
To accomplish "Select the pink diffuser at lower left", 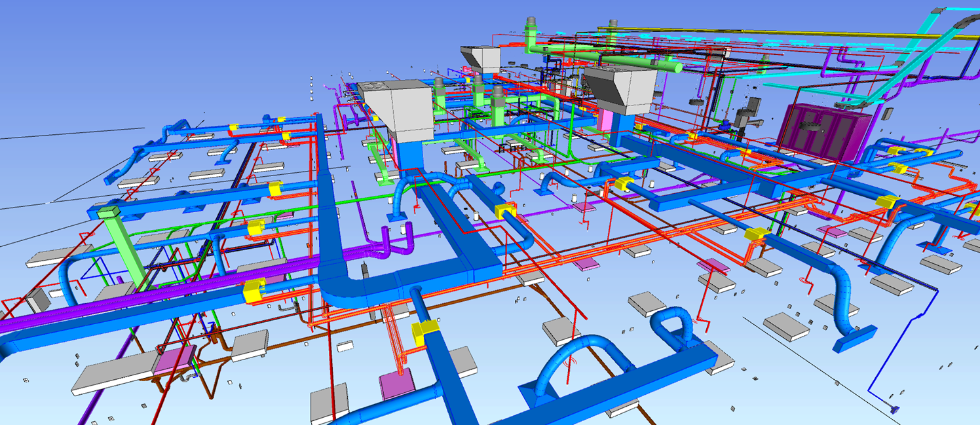I will point(174,359).
